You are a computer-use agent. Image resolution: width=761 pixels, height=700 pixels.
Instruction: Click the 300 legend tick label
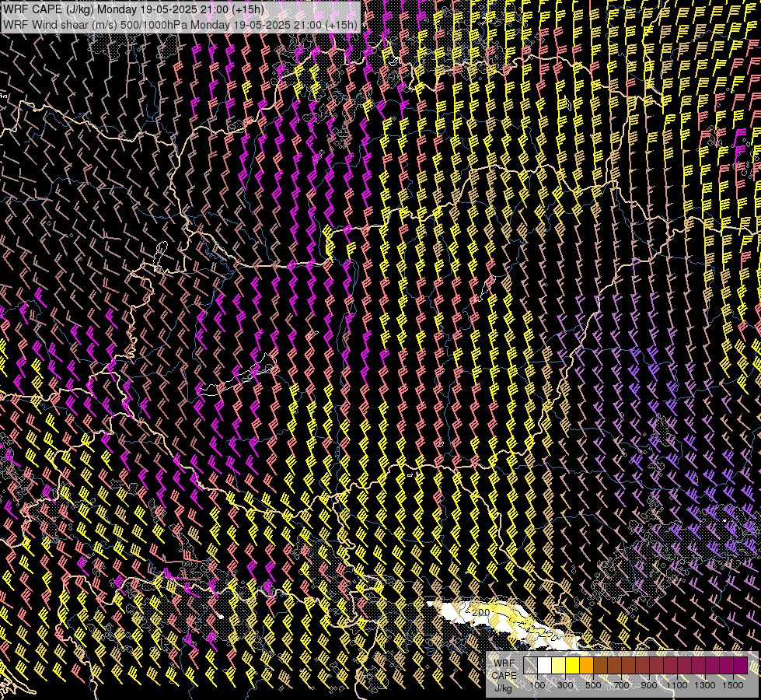565,685
